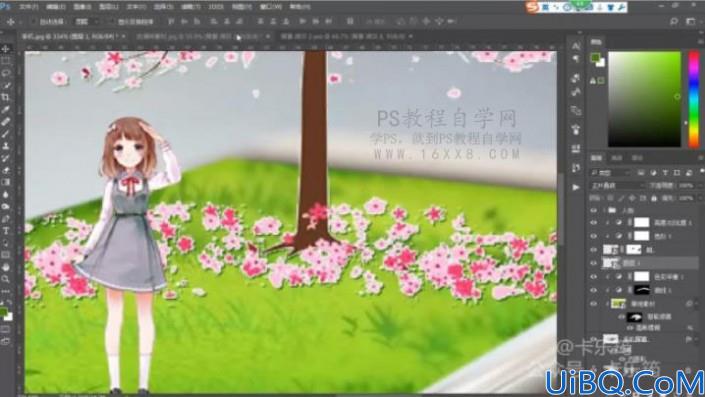Select the Brush tool

point(6,134)
